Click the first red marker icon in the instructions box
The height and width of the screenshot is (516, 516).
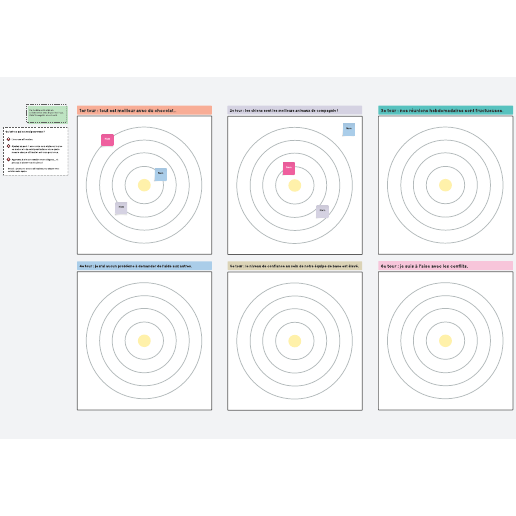click(8, 139)
